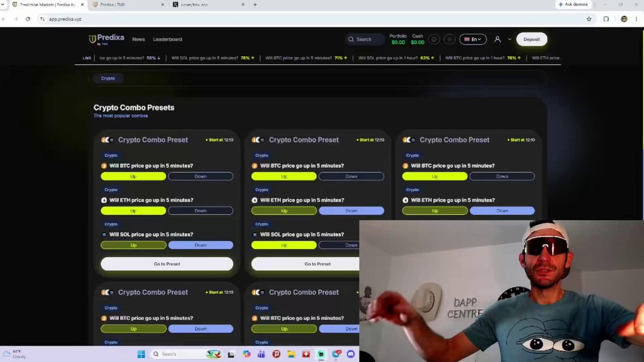Switch to the Predixa | TMX browser tab
Viewport: 644px width, 362px height.
coord(128,5)
